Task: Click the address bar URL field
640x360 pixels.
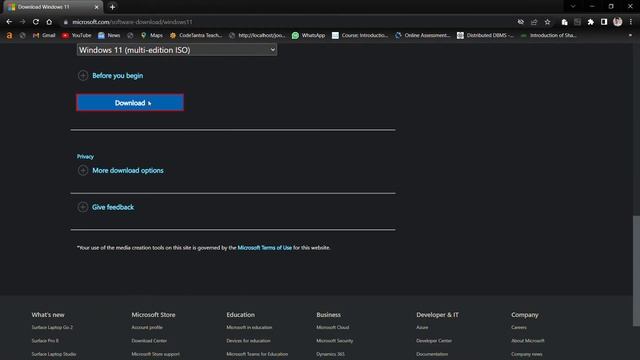Action: click(x=286, y=22)
